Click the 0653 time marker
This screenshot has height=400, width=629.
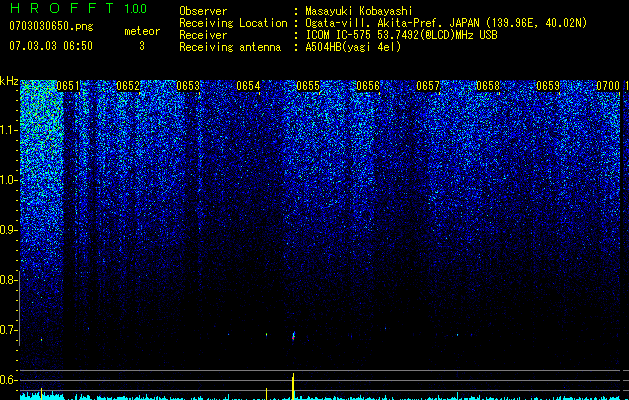click(x=188, y=86)
